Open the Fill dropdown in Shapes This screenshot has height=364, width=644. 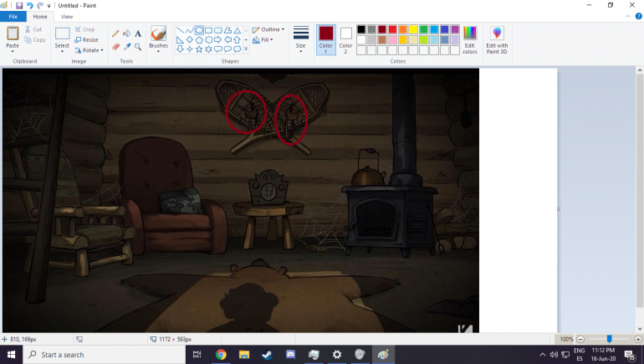263,40
